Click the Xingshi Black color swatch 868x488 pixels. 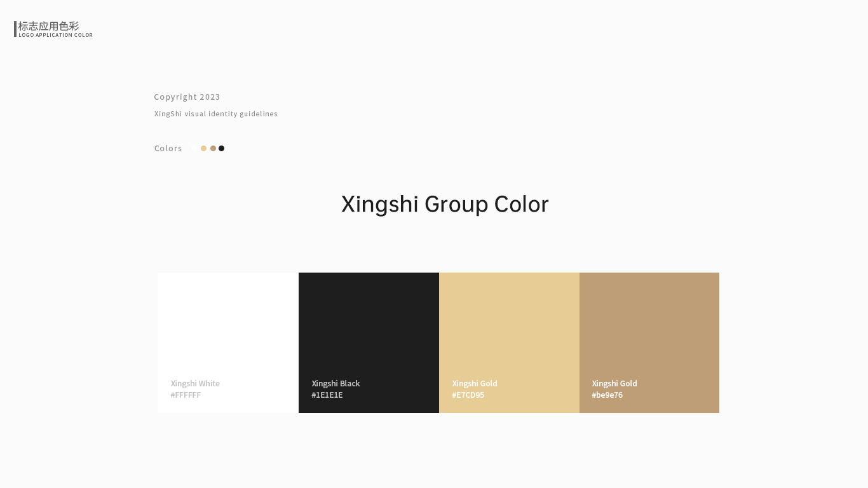[x=369, y=342]
